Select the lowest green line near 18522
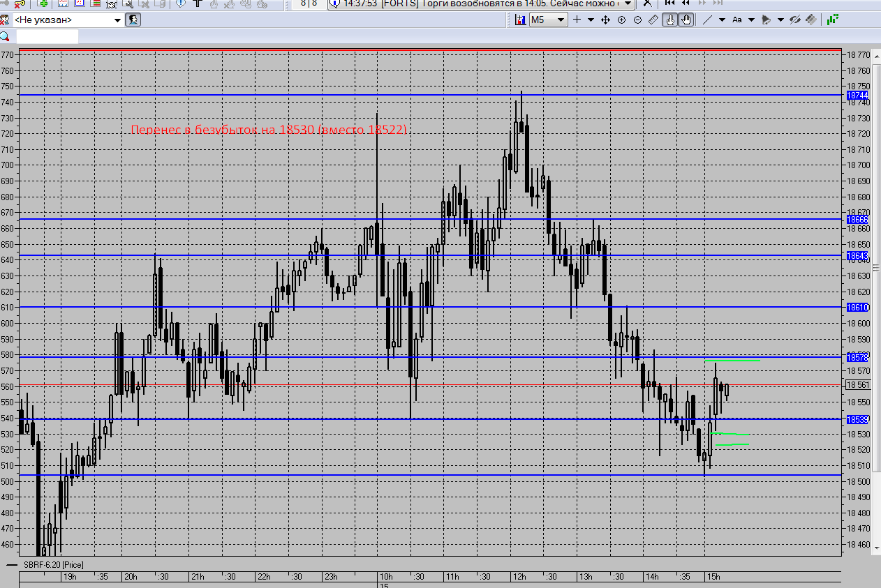This screenshot has width=881, height=588. click(732, 444)
